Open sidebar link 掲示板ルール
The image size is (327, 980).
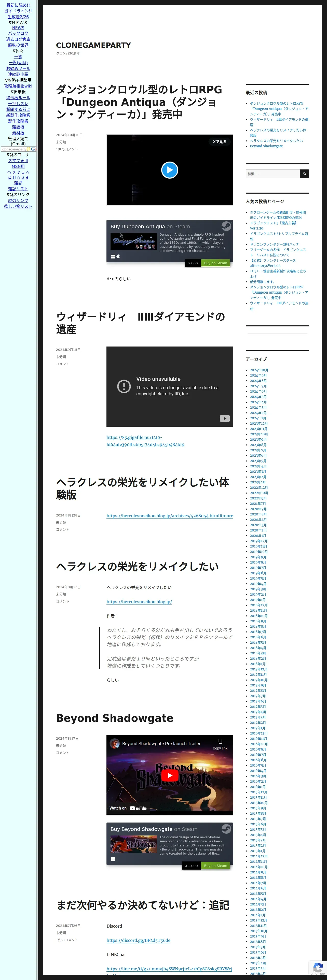coord(18,98)
